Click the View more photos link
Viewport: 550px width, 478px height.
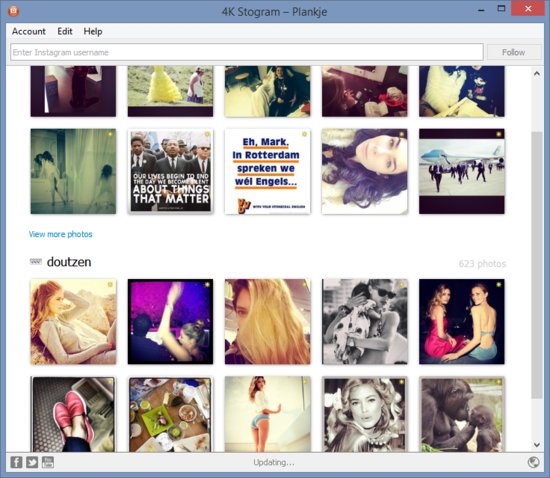coord(60,234)
